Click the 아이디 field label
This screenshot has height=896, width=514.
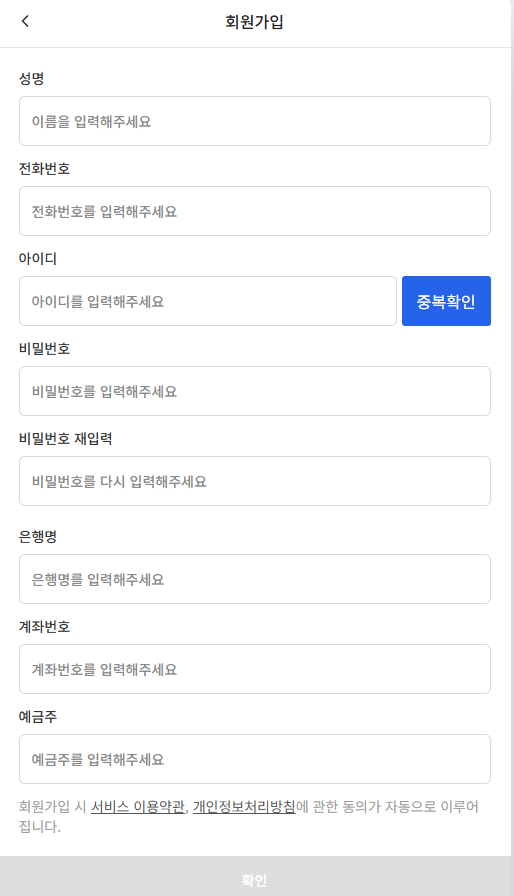(38, 258)
